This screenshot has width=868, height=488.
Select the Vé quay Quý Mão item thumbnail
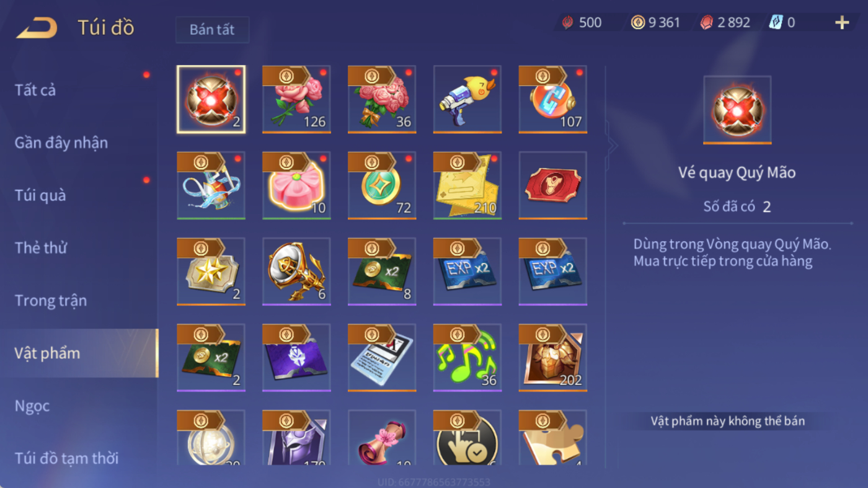(211, 99)
